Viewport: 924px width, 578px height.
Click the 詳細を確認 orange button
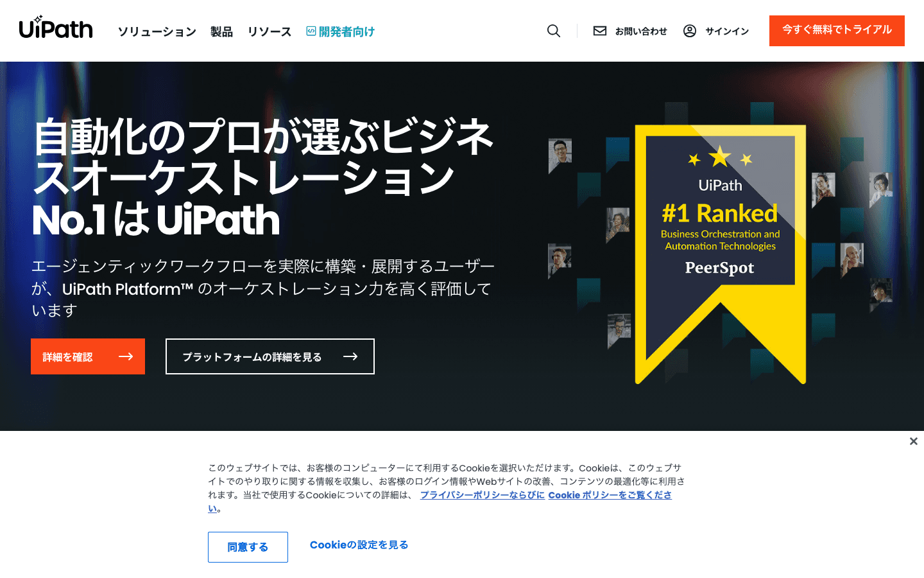[88, 356]
